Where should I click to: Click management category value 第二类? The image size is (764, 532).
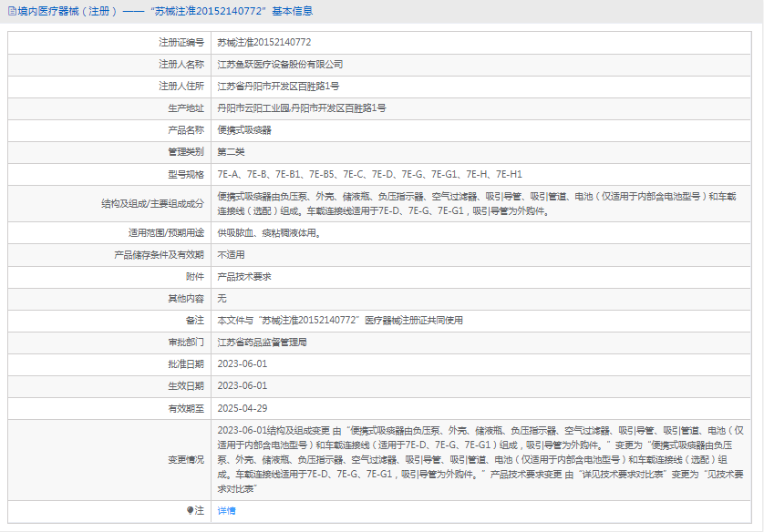point(231,152)
